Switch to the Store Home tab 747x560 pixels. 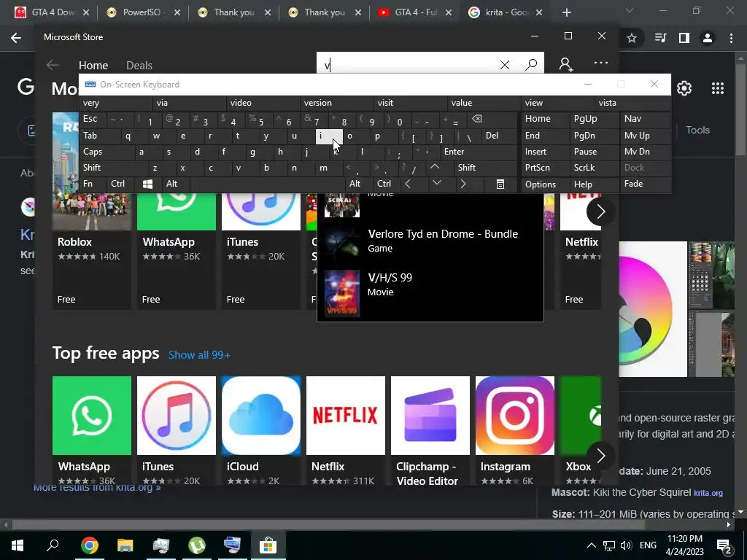(x=93, y=65)
